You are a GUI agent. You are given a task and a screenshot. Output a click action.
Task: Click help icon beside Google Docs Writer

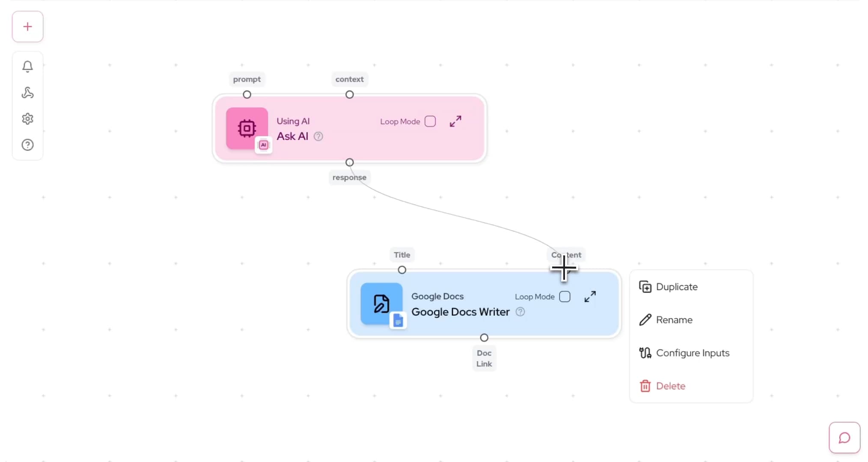[x=520, y=312]
